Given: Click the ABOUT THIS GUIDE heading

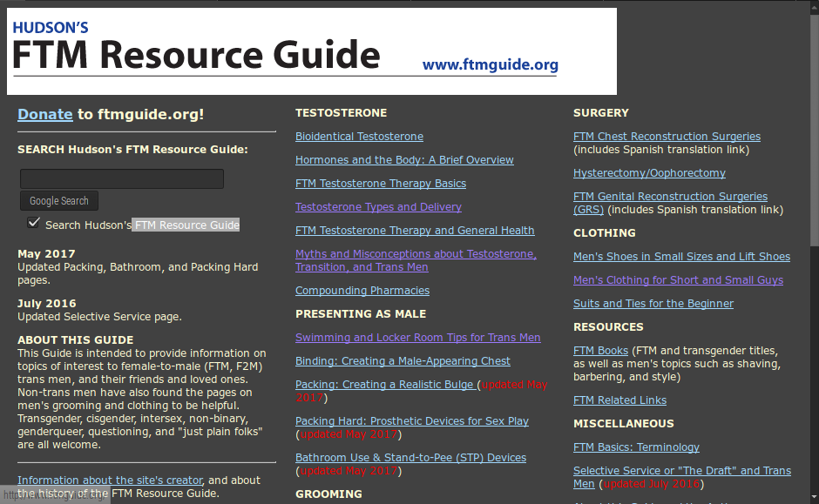Looking at the screenshot, I should coord(75,339).
